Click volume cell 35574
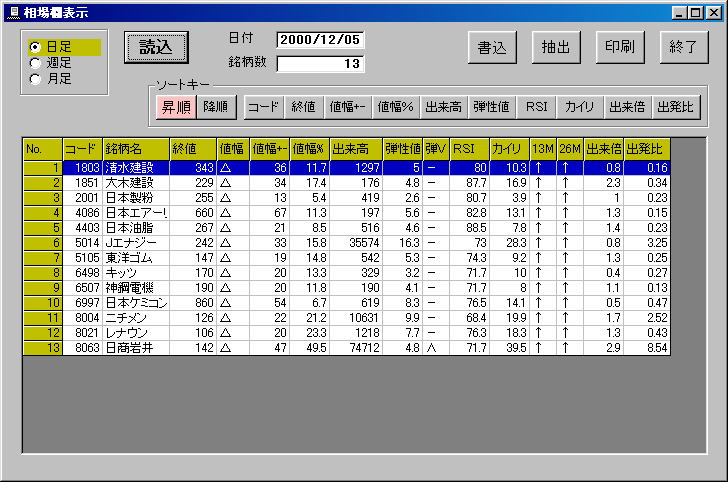The width and height of the screenshot is (728, 482). tap(356, 243)
